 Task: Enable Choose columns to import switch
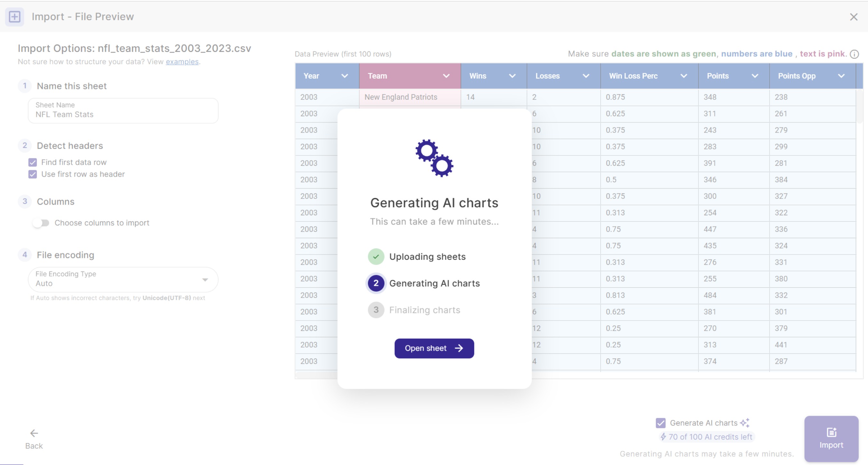41,223
